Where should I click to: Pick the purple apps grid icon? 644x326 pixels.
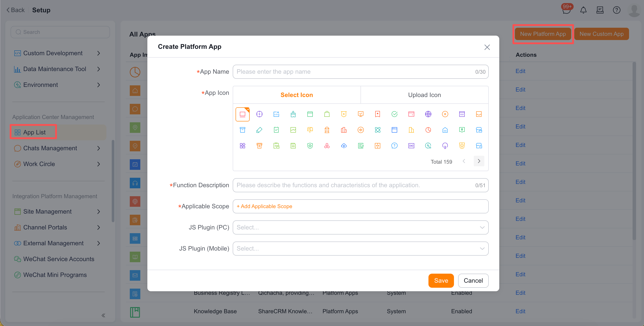(243, 146)
